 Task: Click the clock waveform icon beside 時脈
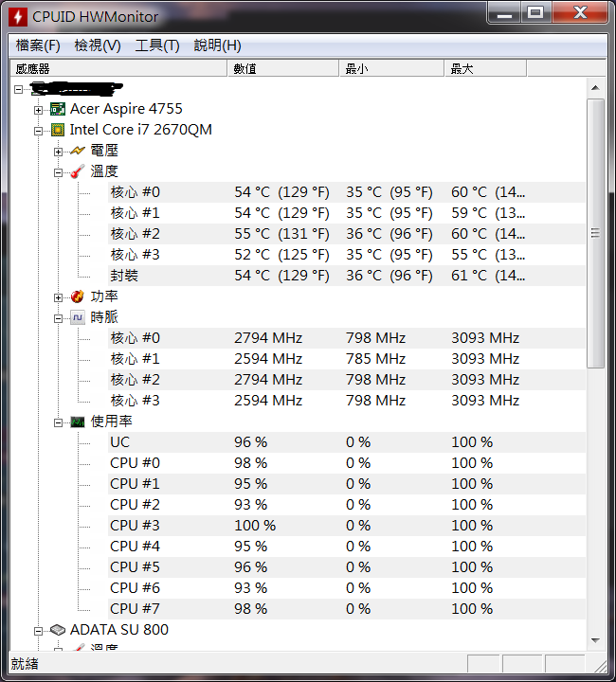78,317
